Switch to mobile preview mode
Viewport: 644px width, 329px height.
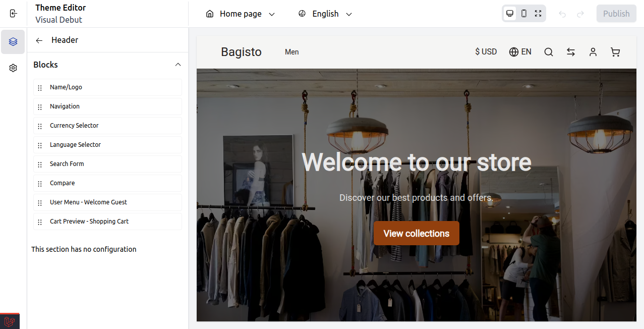(524, 14)
